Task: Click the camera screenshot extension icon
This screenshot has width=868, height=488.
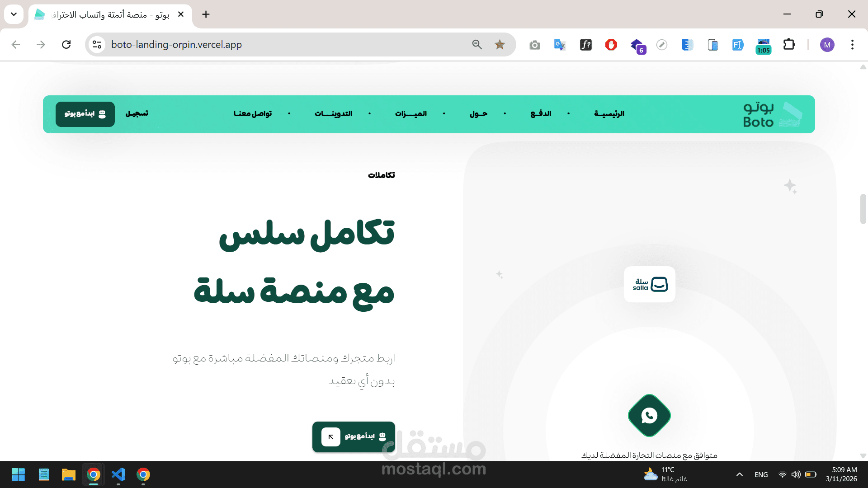Action: point(534,45)
